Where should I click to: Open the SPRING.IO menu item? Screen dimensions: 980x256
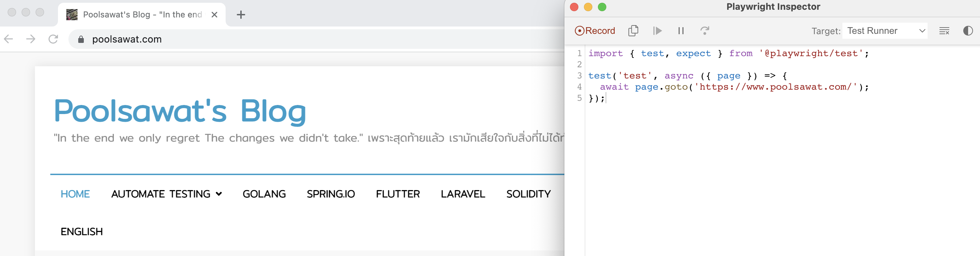tap(331, 194)
